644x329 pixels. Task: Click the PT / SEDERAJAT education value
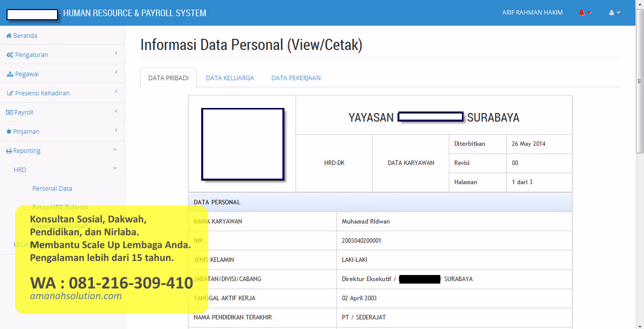click(x=364, y=317)
